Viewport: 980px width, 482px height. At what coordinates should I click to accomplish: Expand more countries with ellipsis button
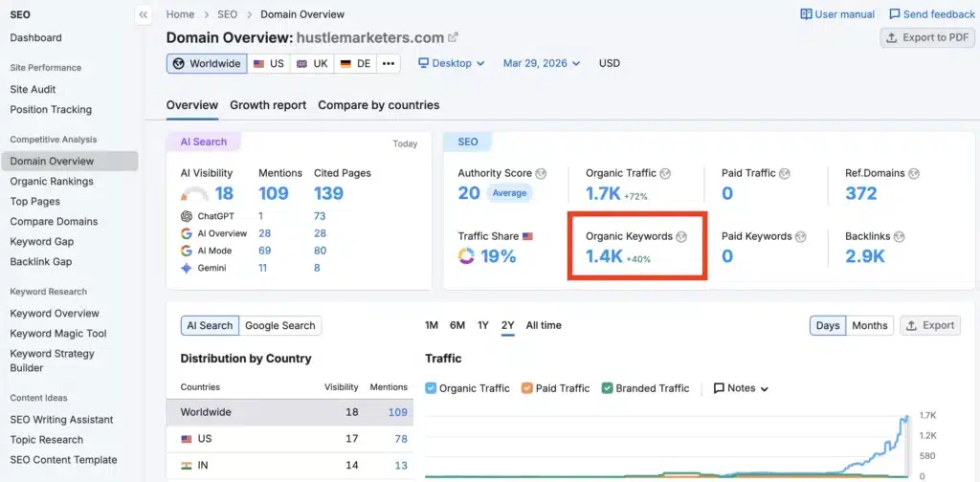pyautogui.click(x=389, y=64)
